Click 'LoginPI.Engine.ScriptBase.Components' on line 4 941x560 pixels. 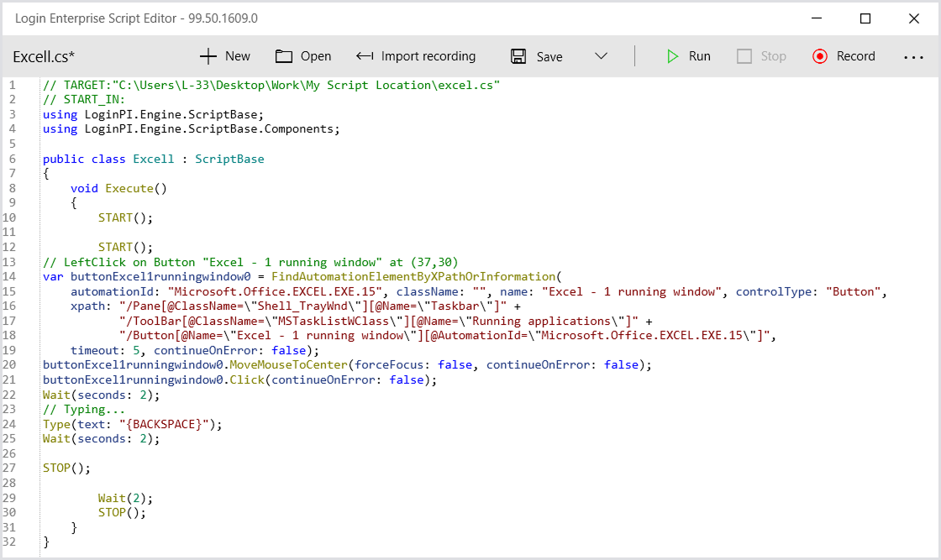coord(209,129)
